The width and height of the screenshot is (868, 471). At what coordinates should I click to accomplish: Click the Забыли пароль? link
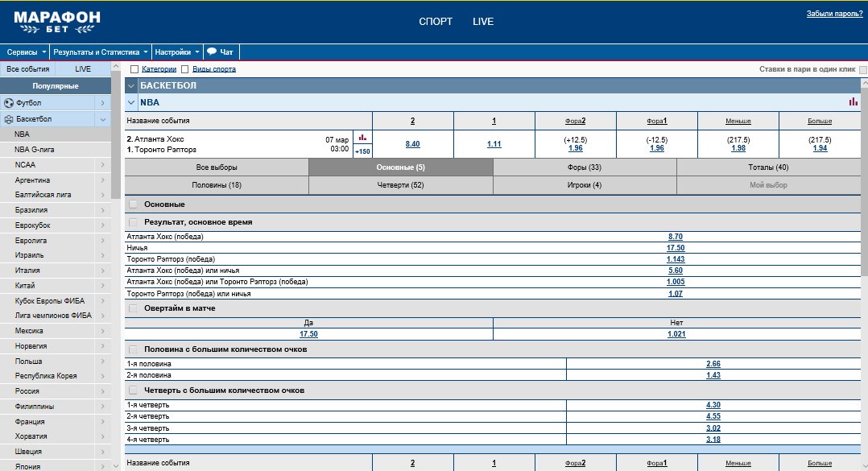coord(834,14)
